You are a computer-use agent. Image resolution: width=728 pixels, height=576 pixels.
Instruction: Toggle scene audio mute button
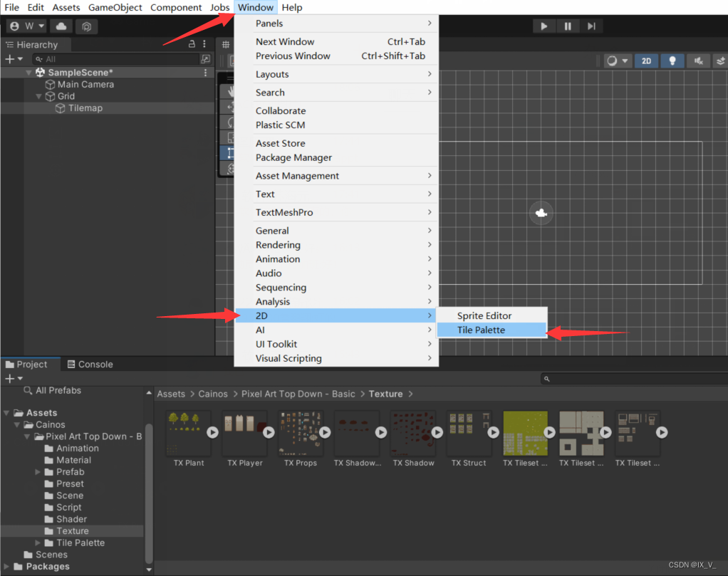[x=698, y=61]
